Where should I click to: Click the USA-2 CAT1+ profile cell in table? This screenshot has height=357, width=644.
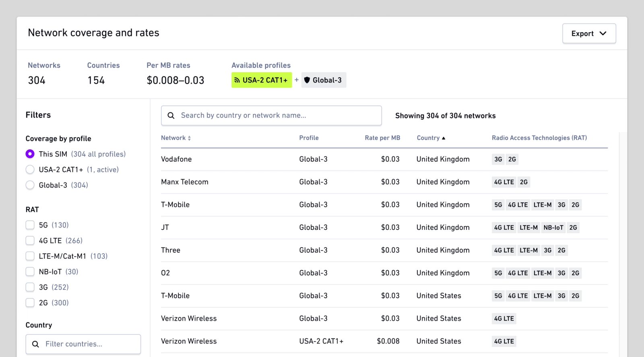[321, 341]
